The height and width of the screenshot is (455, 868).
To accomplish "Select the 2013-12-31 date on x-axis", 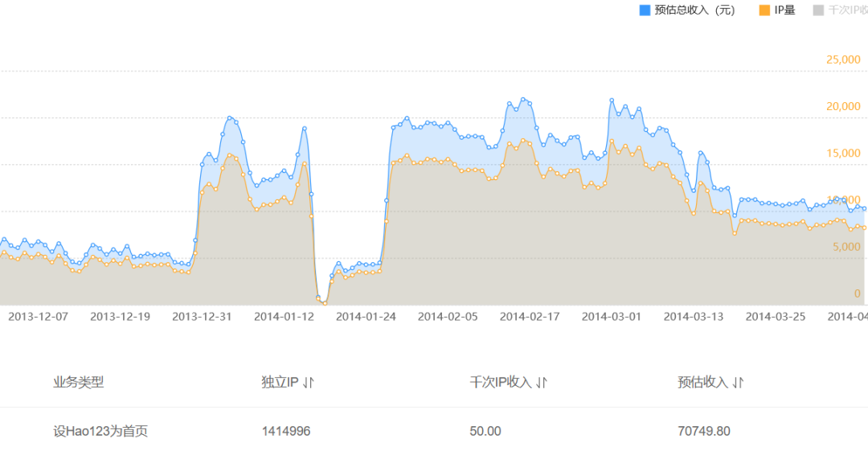I will point(202,317).
